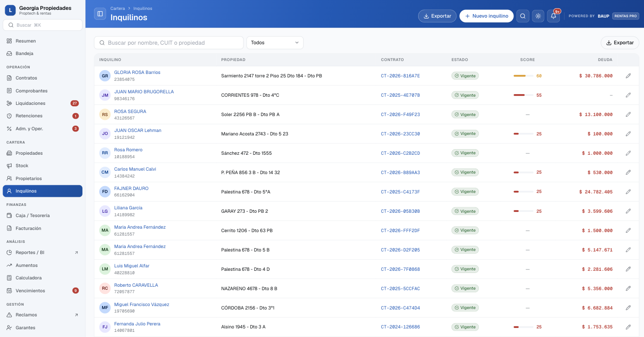The image size is (644, 337).
Task: Edit JUAN OSCAR Lehman pencil icon
Action: click(x=628, y=134)
